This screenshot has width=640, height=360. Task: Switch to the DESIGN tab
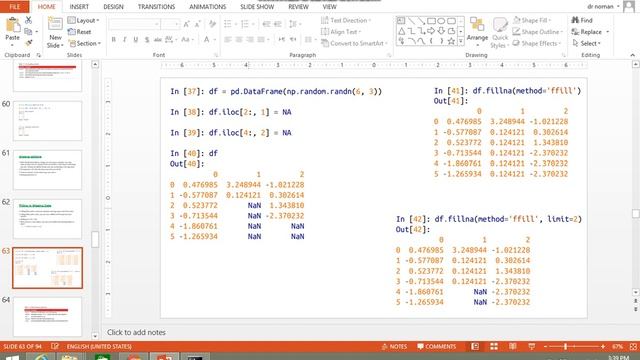[113, 7]
